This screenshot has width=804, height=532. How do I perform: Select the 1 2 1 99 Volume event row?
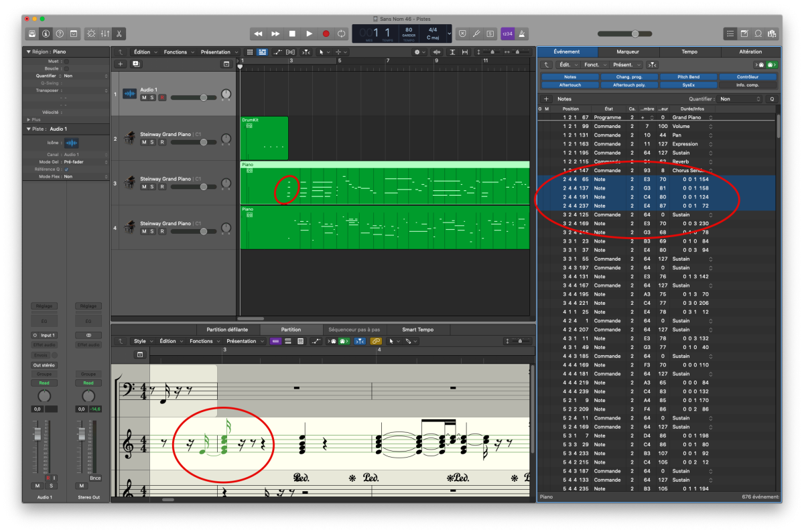click(657, 126)
